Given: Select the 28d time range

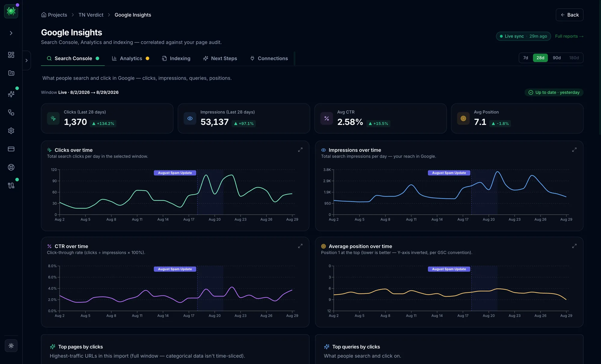Looking at the screenshot, I should click(540, 58).
